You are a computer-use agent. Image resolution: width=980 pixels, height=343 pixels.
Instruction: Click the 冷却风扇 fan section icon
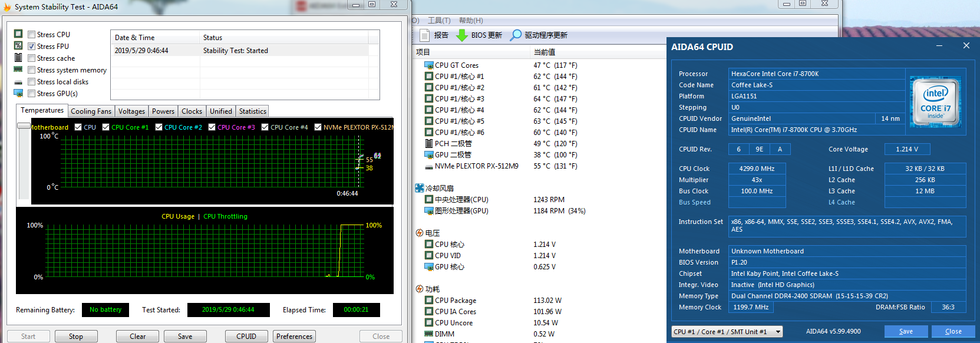tap(420, 189)
